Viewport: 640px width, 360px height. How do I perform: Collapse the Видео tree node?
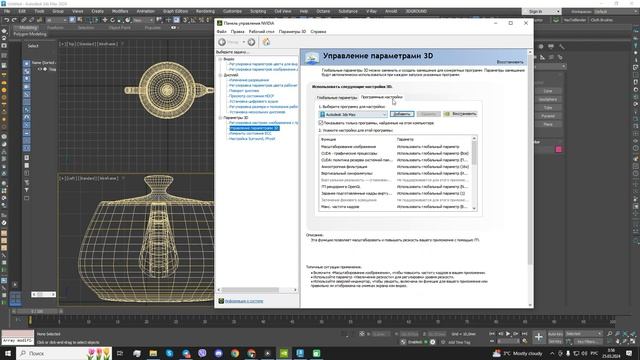coord(220,59)
